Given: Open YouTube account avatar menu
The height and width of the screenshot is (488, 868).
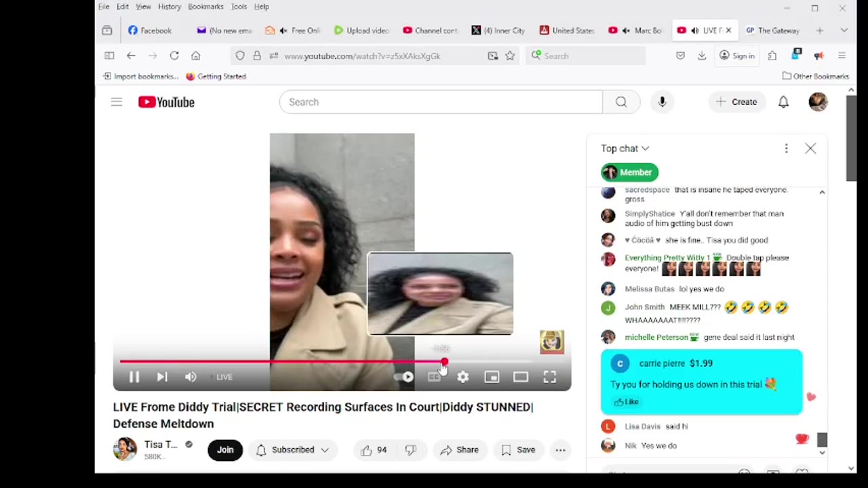Looking at the screenshot, I should [x=818, y=102].
